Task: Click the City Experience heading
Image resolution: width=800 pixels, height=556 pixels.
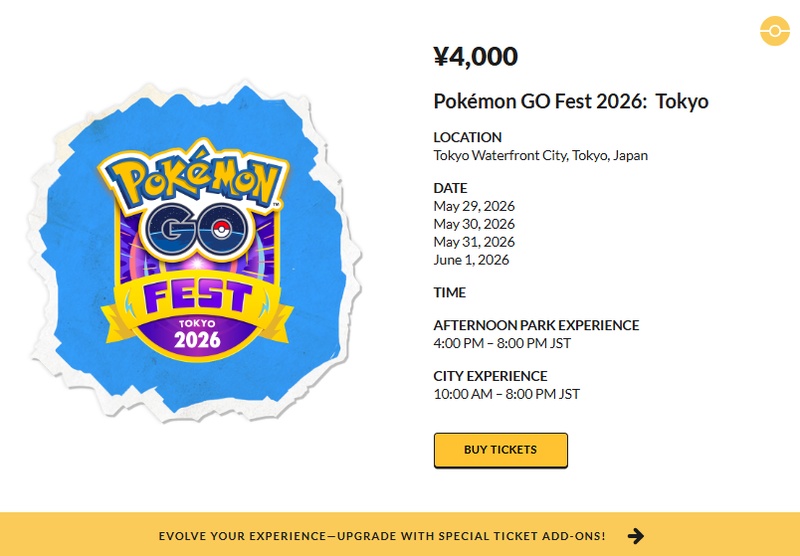Action: [x=490, y=376]
